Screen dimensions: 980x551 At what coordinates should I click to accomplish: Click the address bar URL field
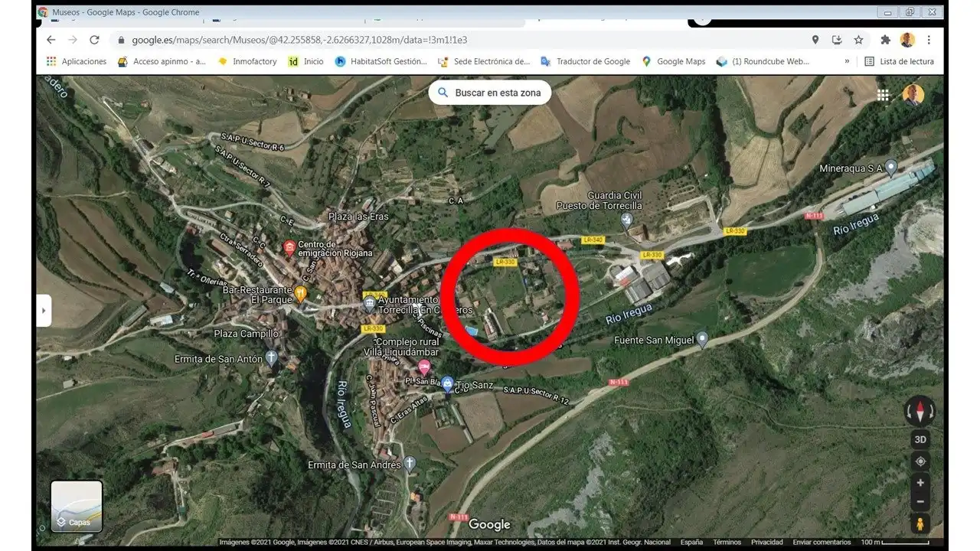[459, 40]
